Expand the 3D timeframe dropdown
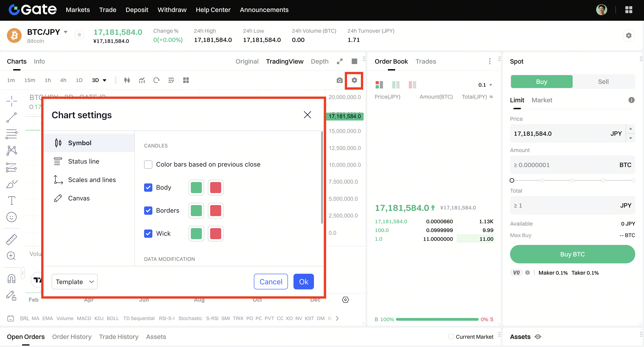The height and width of the screenshot is (347, 644). [104, 80]
